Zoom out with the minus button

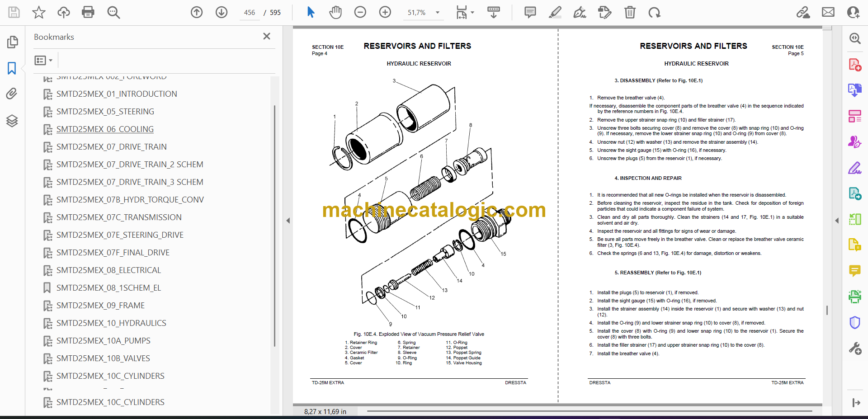[x=360, y=12]
